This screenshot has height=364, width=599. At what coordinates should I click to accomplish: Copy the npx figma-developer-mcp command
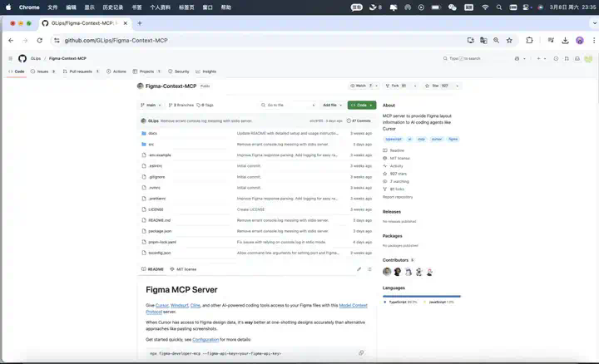(x=361, y=353)
